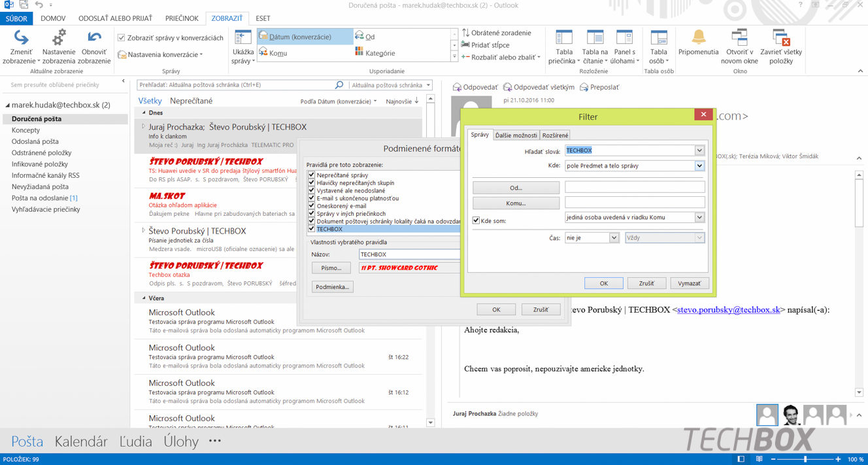This screenshot has height=465, width=868.
Task: Open Kalendár navigation item
Action: point(81,441)
